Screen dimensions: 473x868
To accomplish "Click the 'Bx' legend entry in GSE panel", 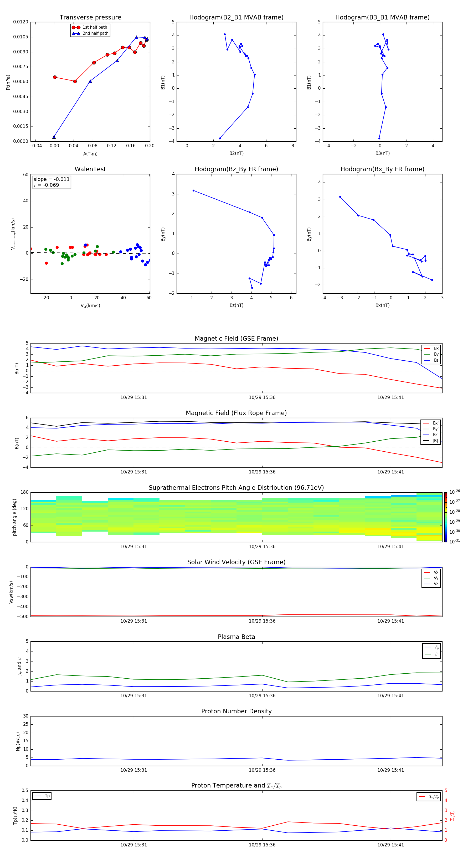I will point(431,349).
